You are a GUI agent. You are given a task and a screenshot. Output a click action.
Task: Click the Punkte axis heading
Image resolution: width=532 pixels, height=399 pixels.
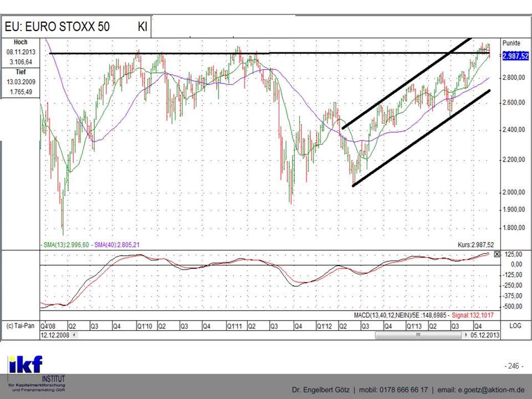(511, 43)
